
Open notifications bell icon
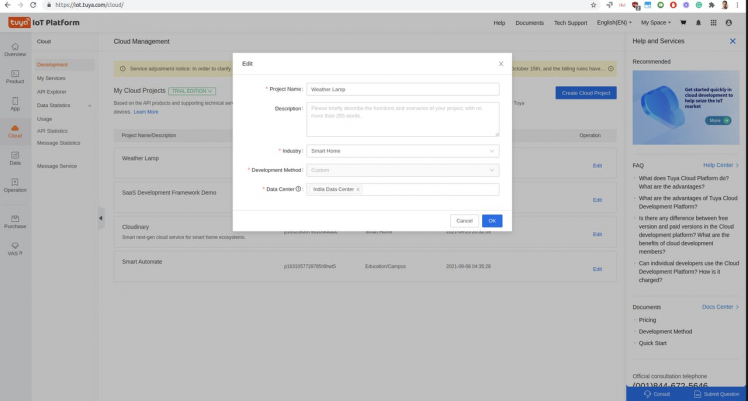click(698, 22)
